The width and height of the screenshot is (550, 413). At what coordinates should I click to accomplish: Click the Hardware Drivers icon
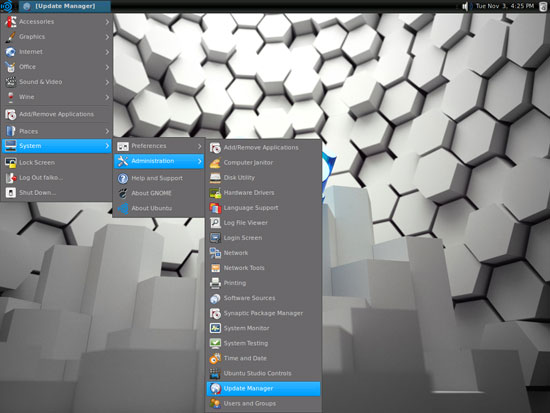[215, 193]
